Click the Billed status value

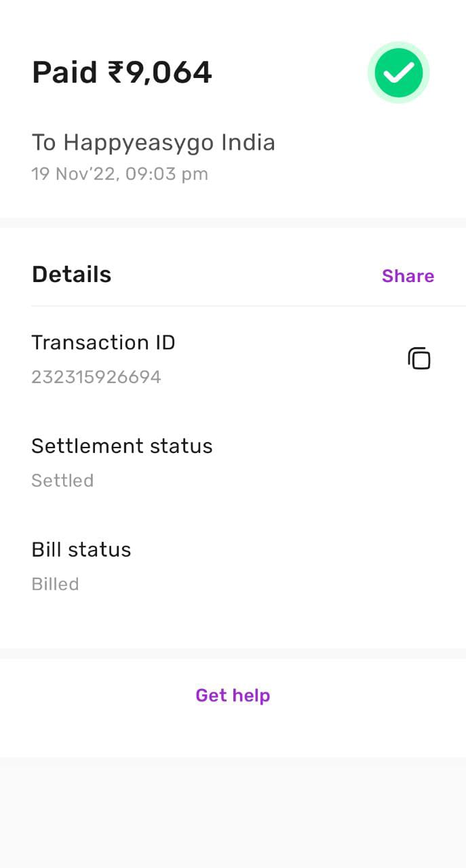[x=55, y=584]
